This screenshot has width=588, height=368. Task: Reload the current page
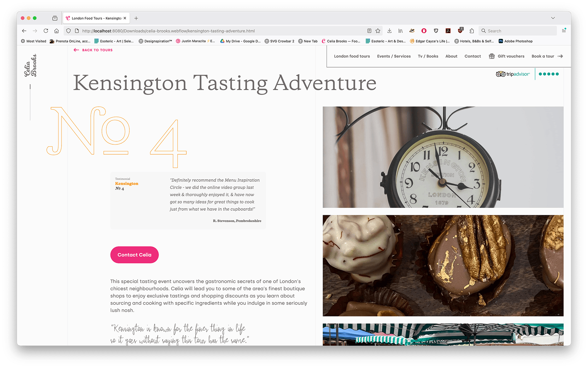coord(46,31)
